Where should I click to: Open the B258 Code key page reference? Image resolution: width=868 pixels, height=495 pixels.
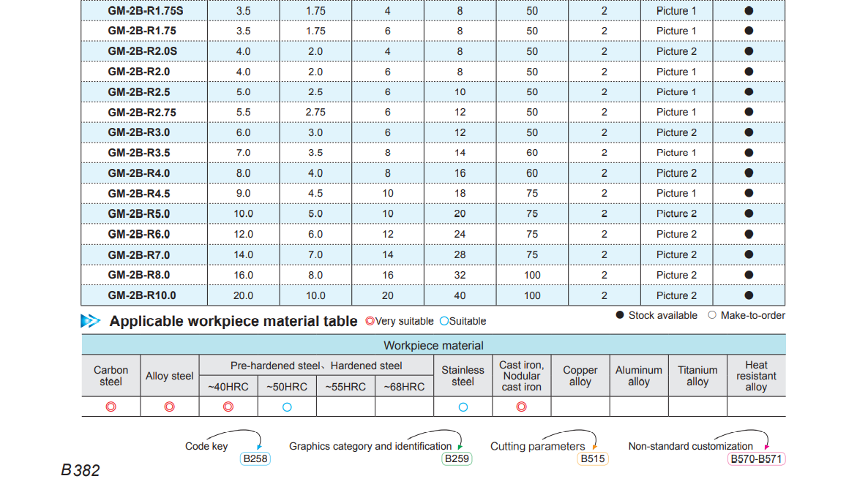255,459
